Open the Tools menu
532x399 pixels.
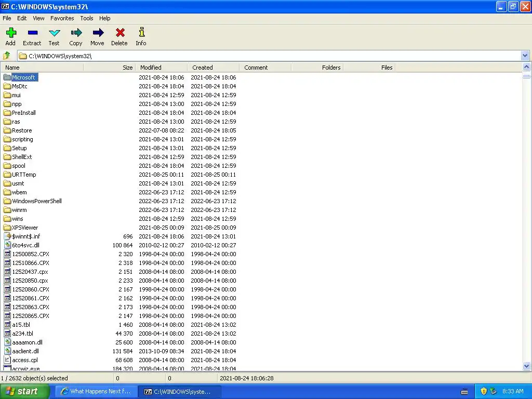click(x=87, y=18)
